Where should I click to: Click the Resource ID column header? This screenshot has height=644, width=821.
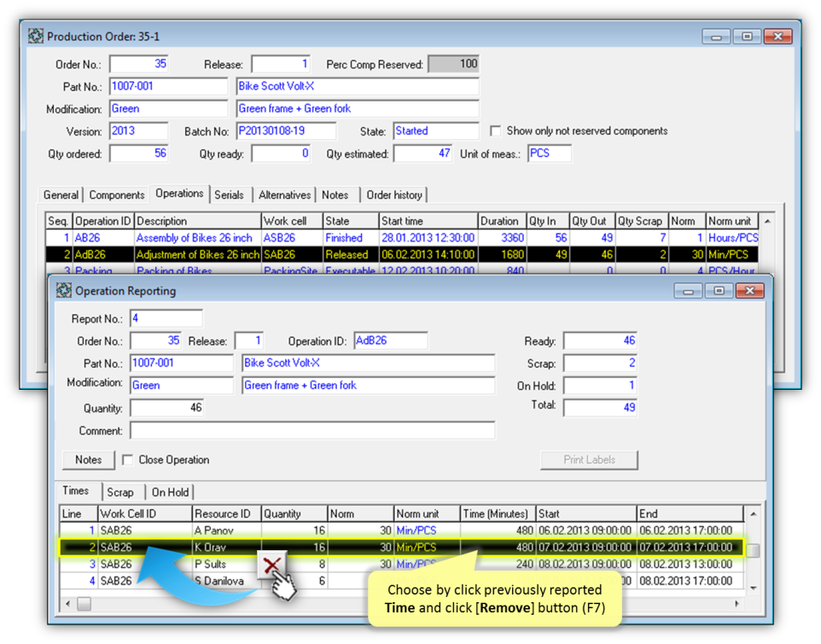227,513
